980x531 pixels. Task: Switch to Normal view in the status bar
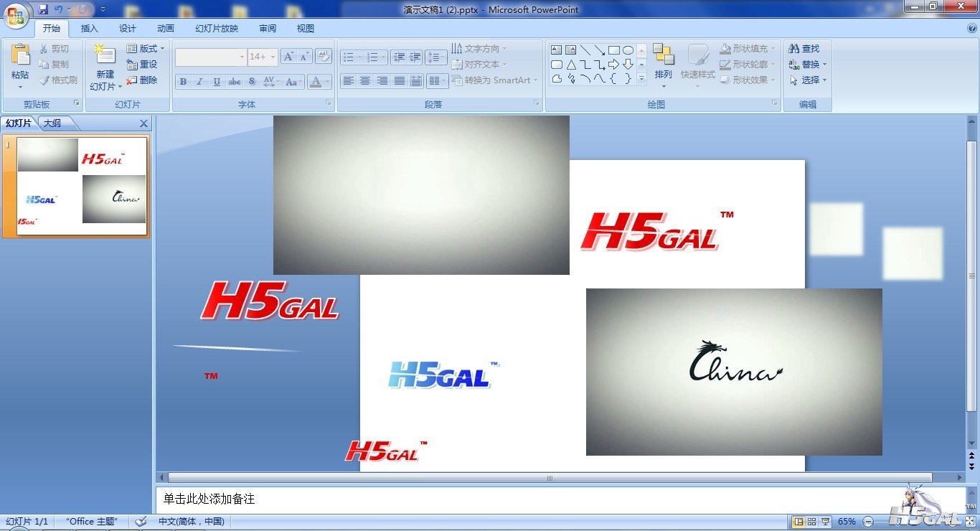click(x=798, y=522)
